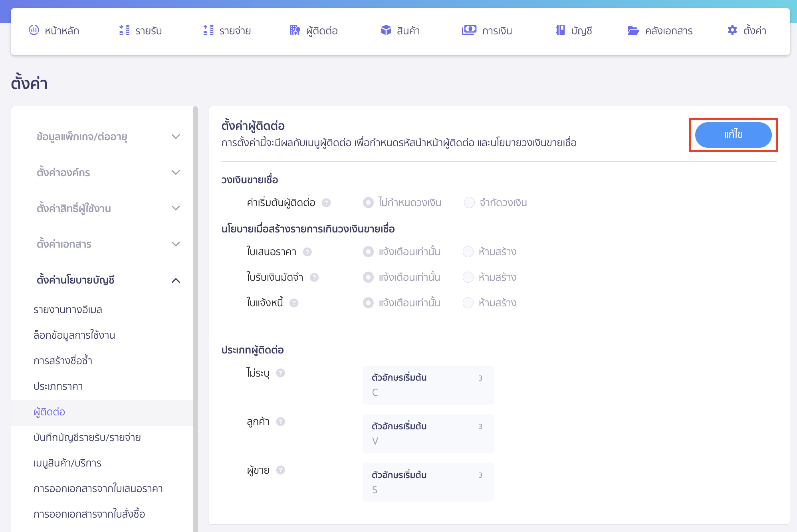Screen dimensions: 797x532
Task: Open the ผู้ติดต่อ contacts icon
Action: click(294, 30)
